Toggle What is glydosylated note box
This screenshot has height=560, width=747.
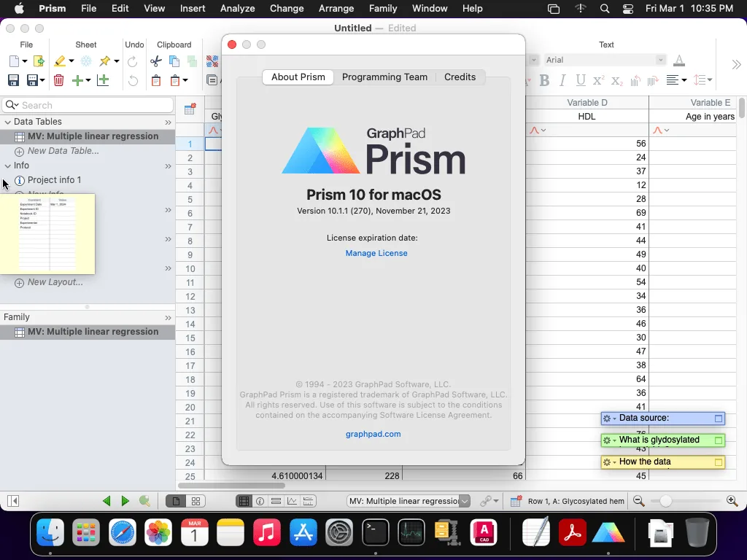coord(719,440)
